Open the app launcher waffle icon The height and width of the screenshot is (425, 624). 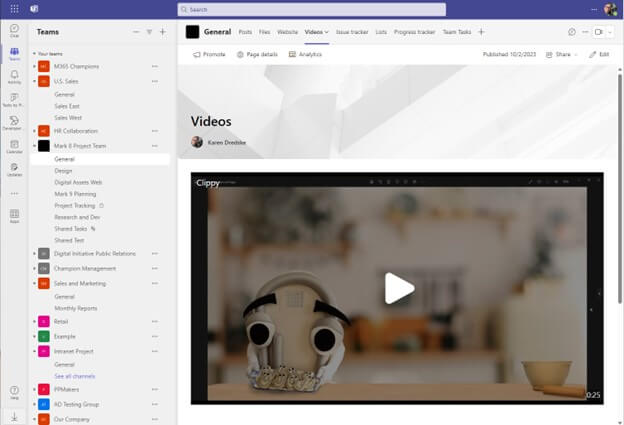pyautogui.click(x=14, y=9)
